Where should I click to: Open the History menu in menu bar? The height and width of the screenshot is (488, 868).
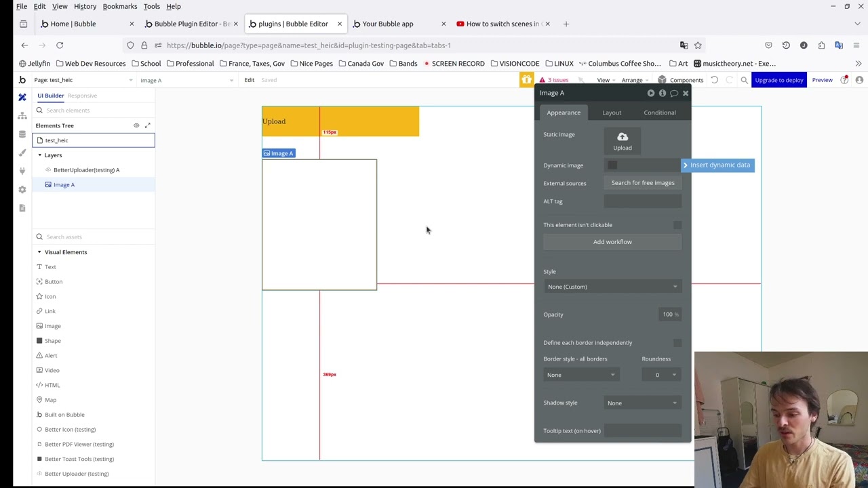(x=85, y=6)
